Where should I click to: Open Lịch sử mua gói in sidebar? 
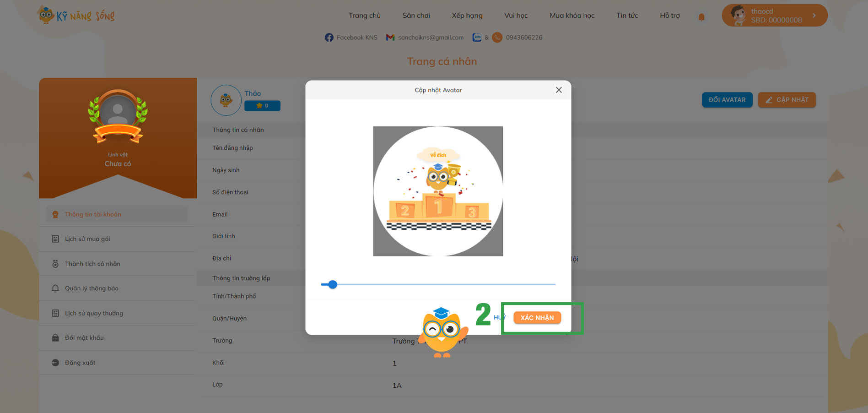point(87,239)
